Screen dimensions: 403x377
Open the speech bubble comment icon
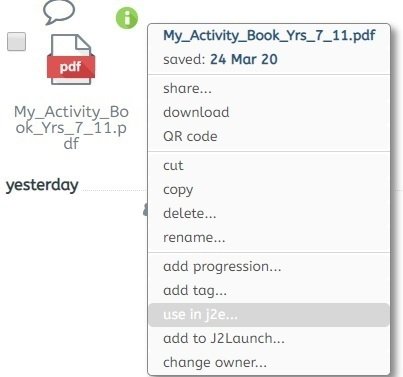tap(59, 12)
